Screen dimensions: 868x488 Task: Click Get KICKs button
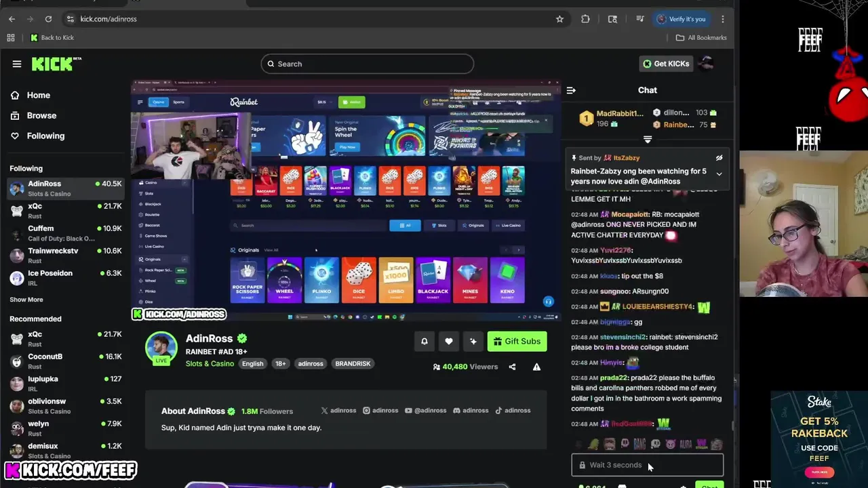click(666, 64)
